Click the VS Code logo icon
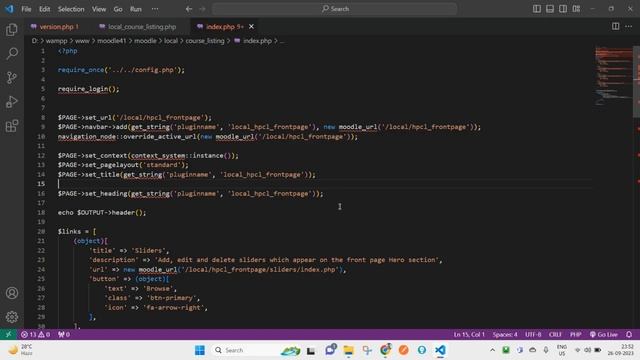This screenshot has width=640, height=360. (9, 9)
